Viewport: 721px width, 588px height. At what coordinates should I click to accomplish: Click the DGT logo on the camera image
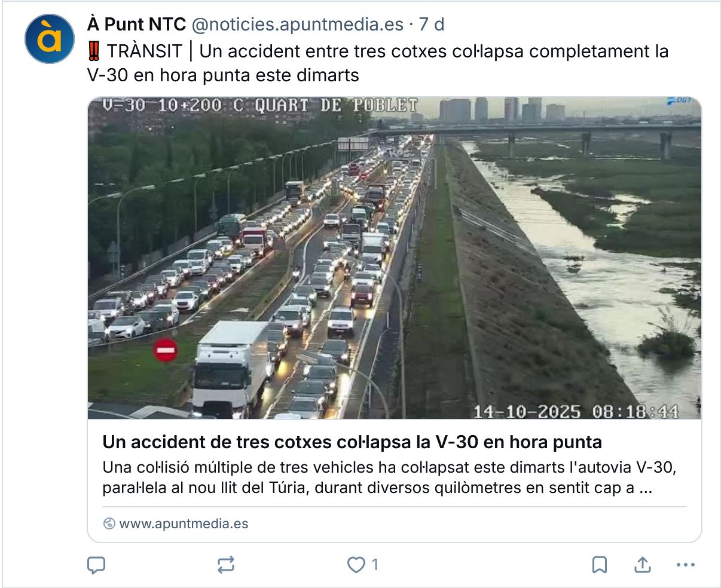click(680, 102)
